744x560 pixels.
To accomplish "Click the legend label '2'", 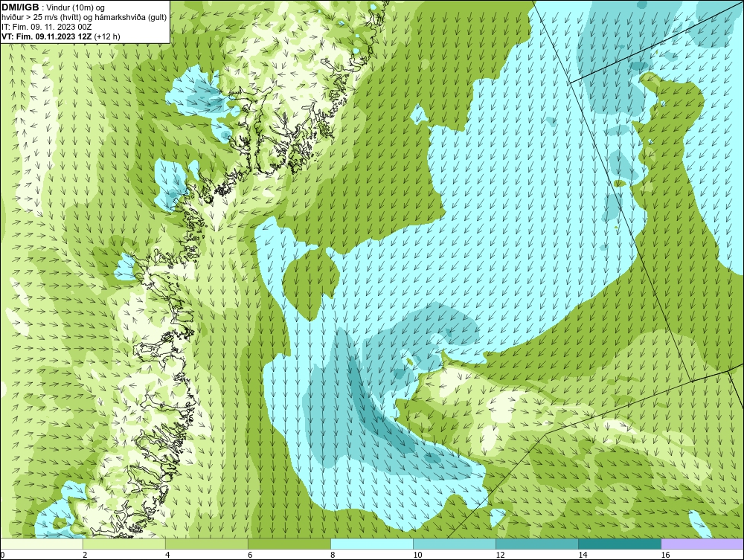I will 85,555.
